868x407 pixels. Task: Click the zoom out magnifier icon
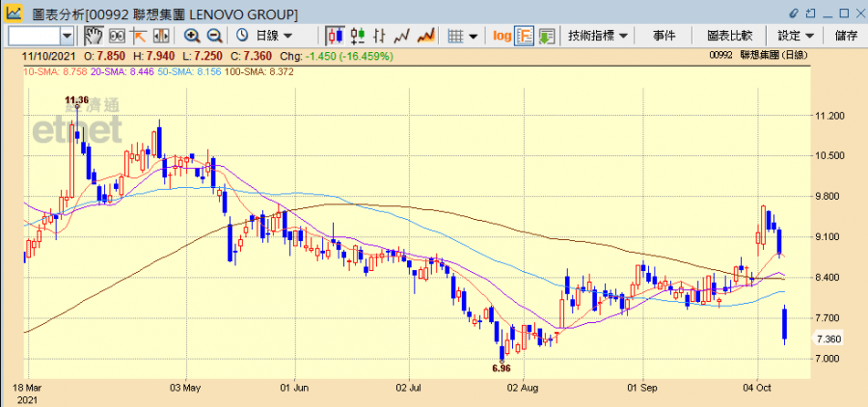tap(214, 36)
